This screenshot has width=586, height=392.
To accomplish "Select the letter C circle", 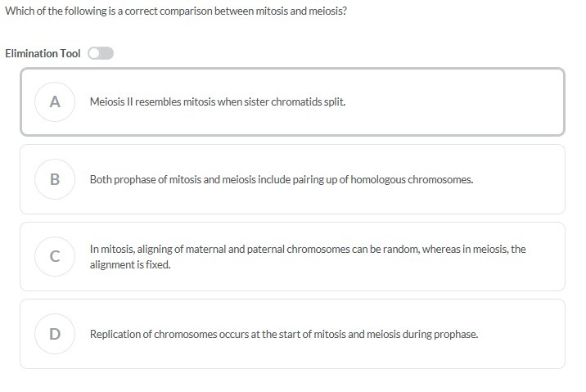I will click(x=55, y=256).
